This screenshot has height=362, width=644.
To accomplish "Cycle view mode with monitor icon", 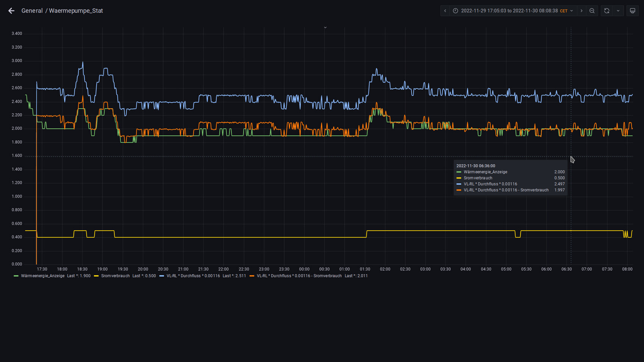I will pyautogui.click(x=632, y=11).
